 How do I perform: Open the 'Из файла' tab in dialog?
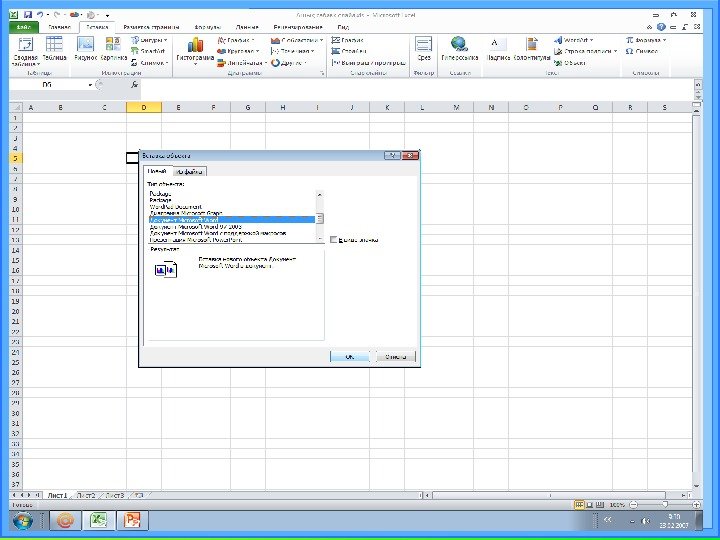190,171
